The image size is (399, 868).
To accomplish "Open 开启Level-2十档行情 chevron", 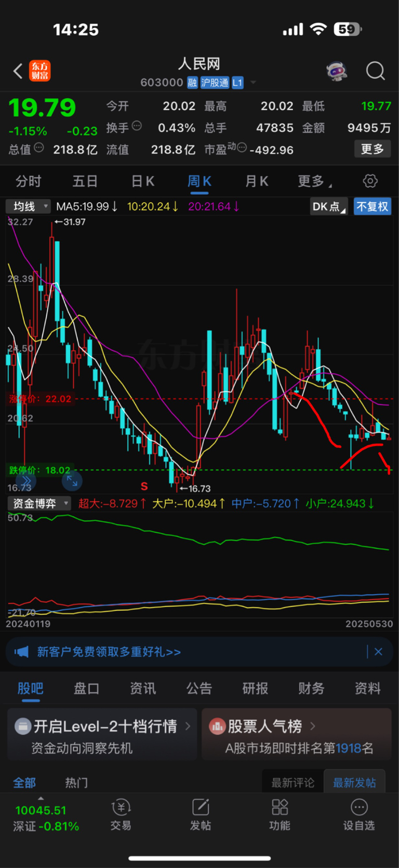I will coord(188,726).
